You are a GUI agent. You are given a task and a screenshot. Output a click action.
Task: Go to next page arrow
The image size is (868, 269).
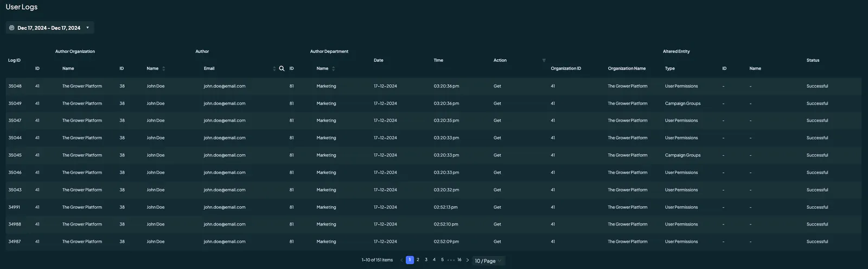[x=468, y=260]
